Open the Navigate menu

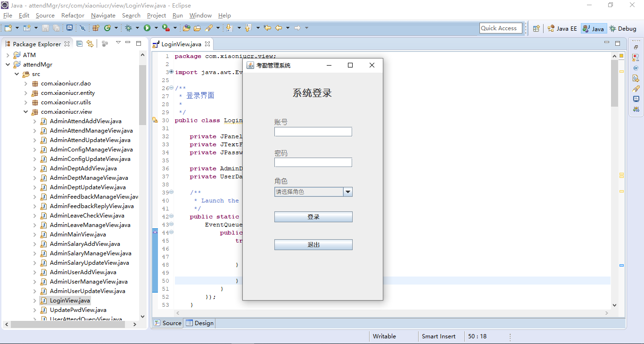(103, 15)
